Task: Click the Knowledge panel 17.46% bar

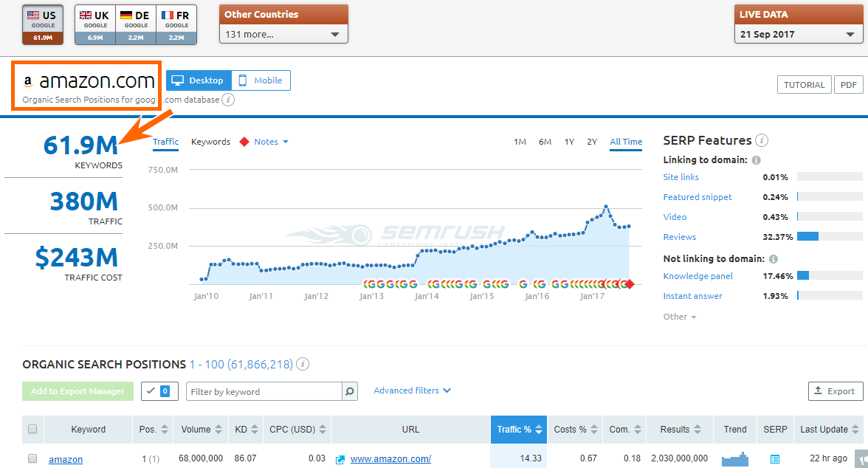Action: [830, 276]
